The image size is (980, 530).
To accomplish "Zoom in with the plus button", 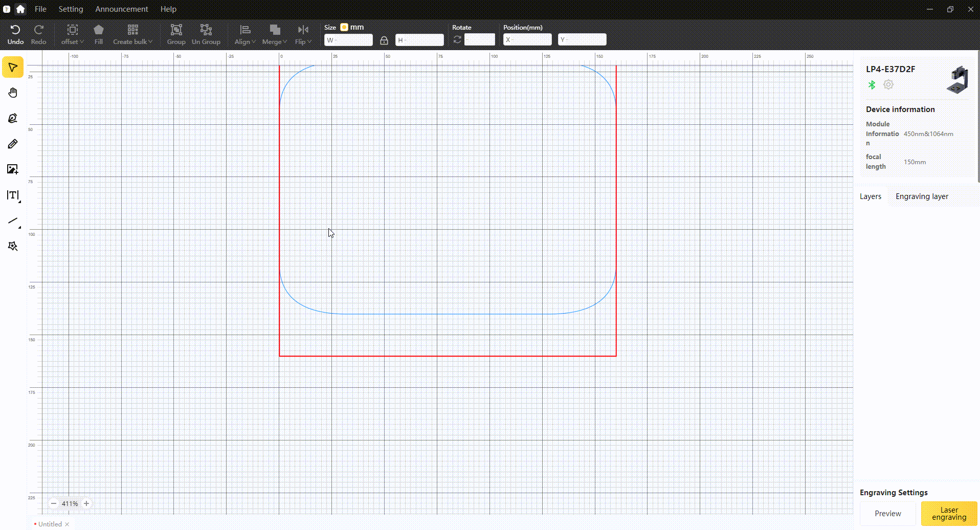I will [x=86, y=503].
